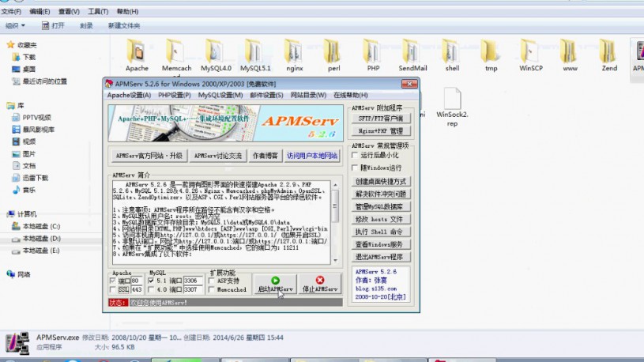Open the PHP folder icon

click(x=373, y=51)
